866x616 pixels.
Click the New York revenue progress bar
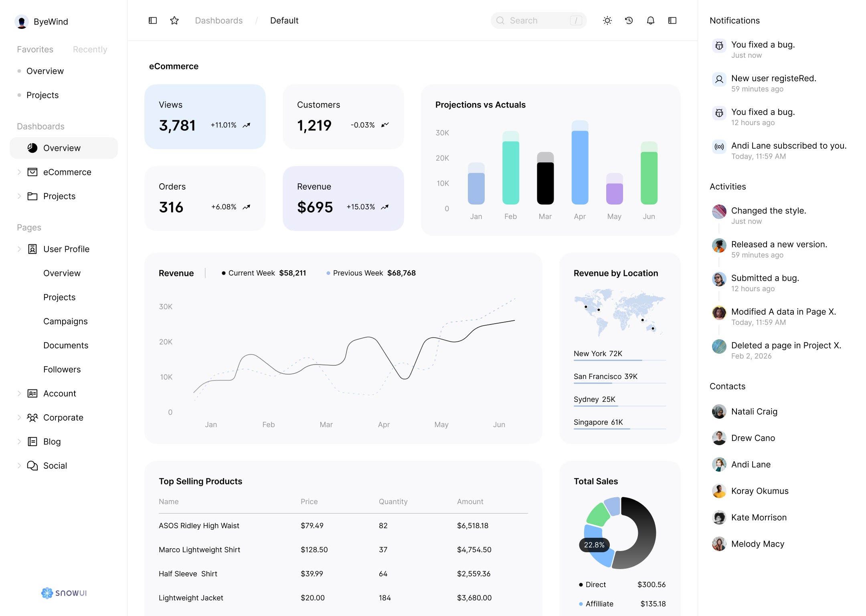[619, 360]
